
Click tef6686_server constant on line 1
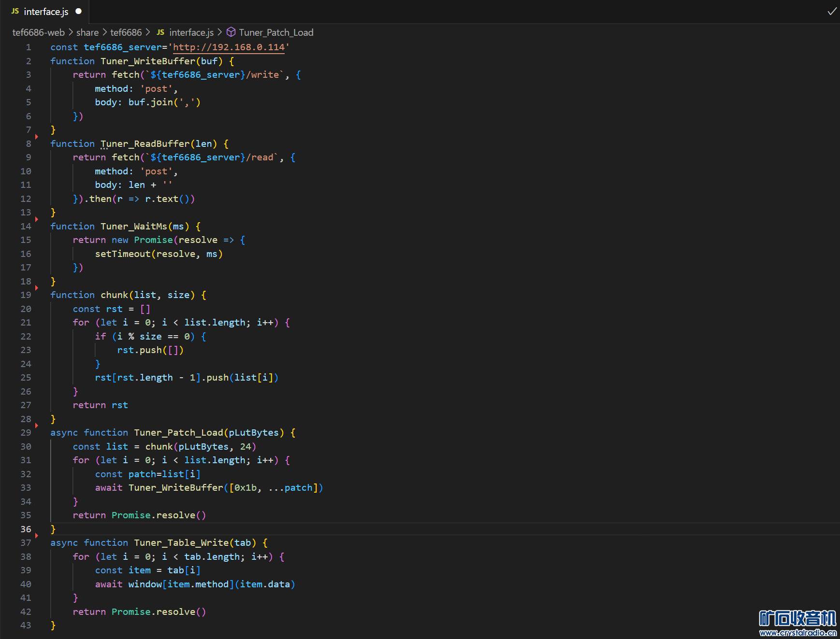coord(123,47)
